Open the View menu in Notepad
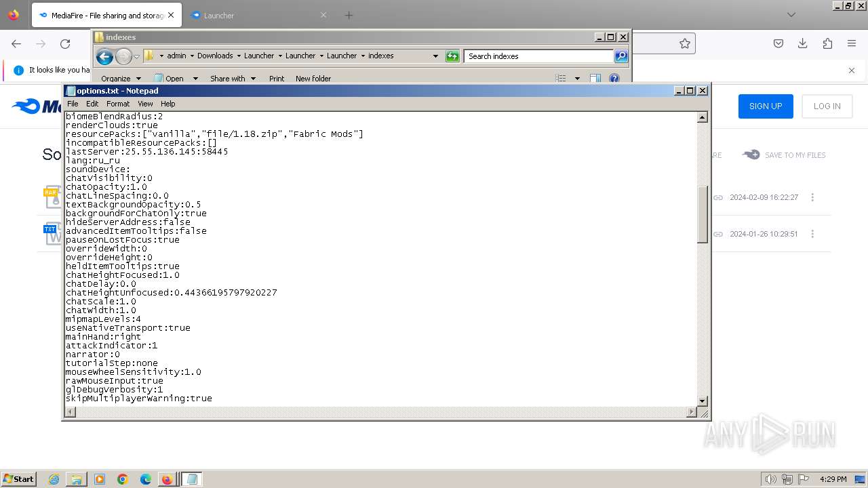Image resolution: width=868 pixels, height=488 pixels. tap(145, 104)
